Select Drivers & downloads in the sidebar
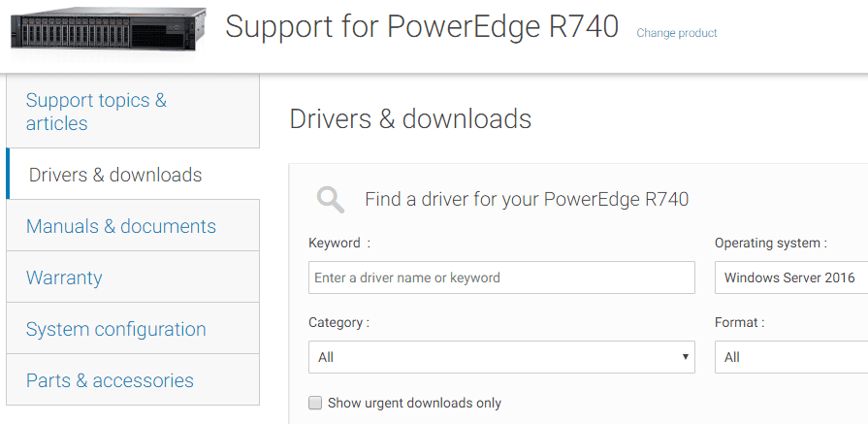The width and height of the screenshot is (868, 424). [x=115, y=175]
